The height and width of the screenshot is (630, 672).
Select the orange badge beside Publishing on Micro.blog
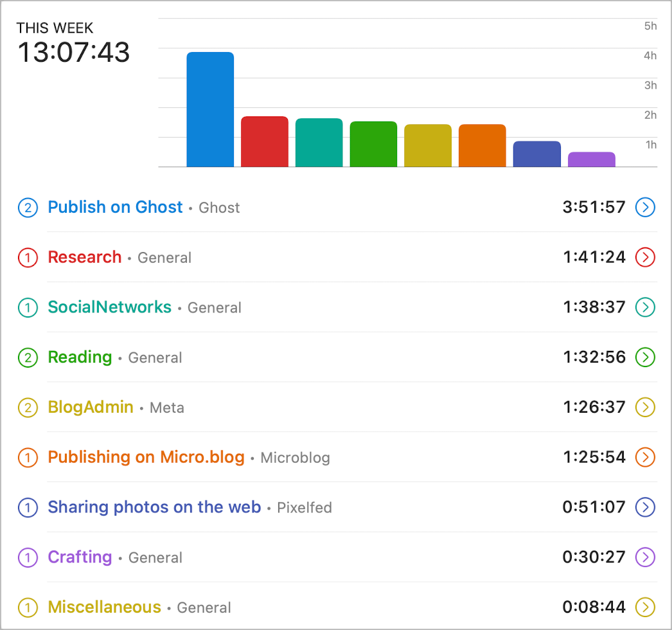(x=28, y=457)
